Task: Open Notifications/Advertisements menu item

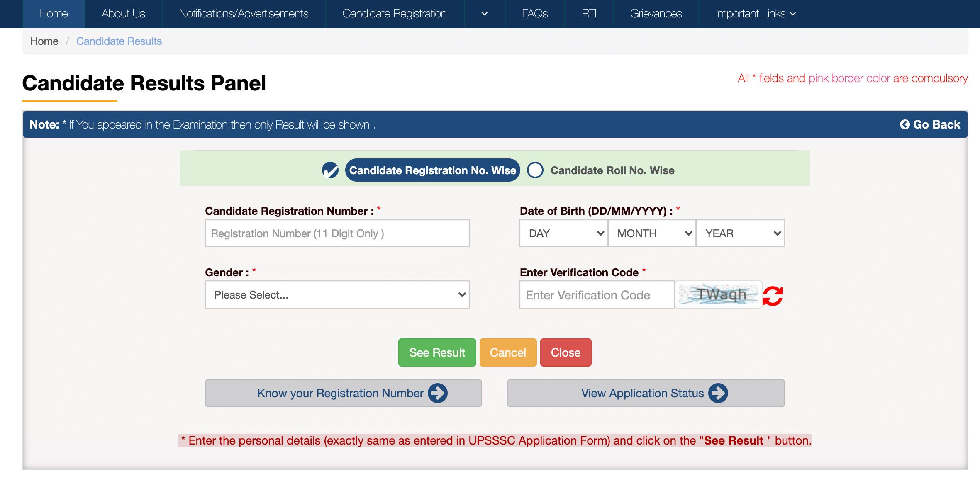Action: click(x=244, y=14)
